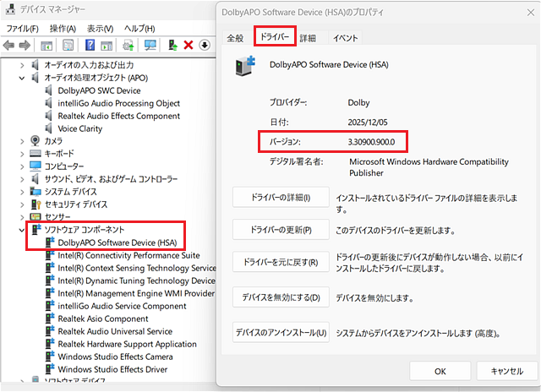Viewport: 541px width, 392px height.
Task: Click the Forward arrow toolbar icon
Action: pyautogui.click(x=25, y=45)
